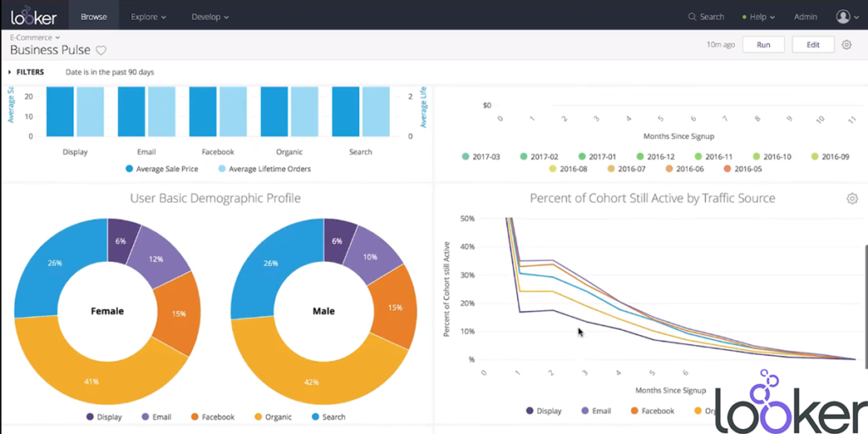Open the Explore dropdown menu
868x434 pixels.
(x=148, y=16)
